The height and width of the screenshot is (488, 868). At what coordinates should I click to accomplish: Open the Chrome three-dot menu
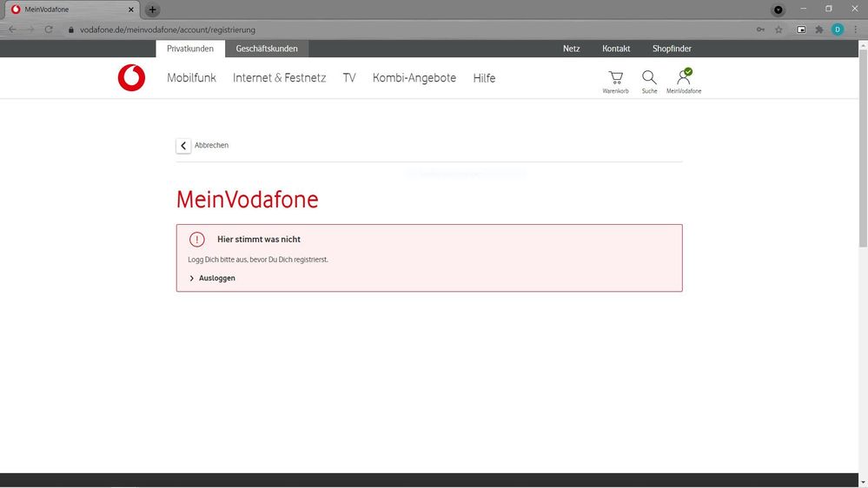(856, 30)
